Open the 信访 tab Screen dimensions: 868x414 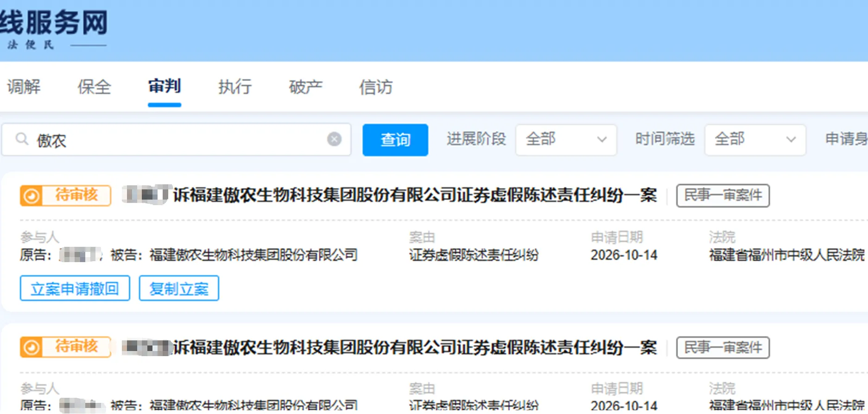coord(376,87)
